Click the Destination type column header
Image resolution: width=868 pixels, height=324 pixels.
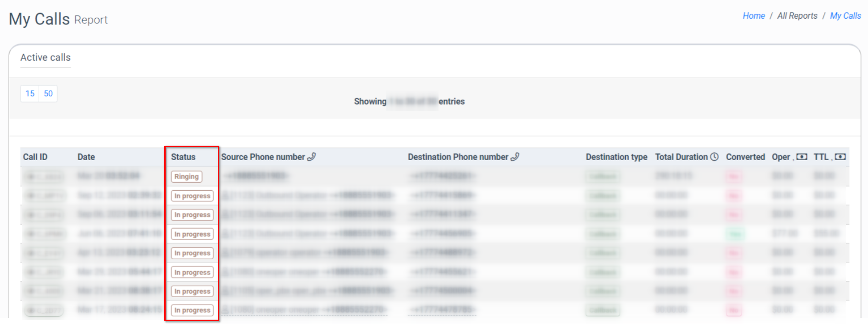coord(616,157)
